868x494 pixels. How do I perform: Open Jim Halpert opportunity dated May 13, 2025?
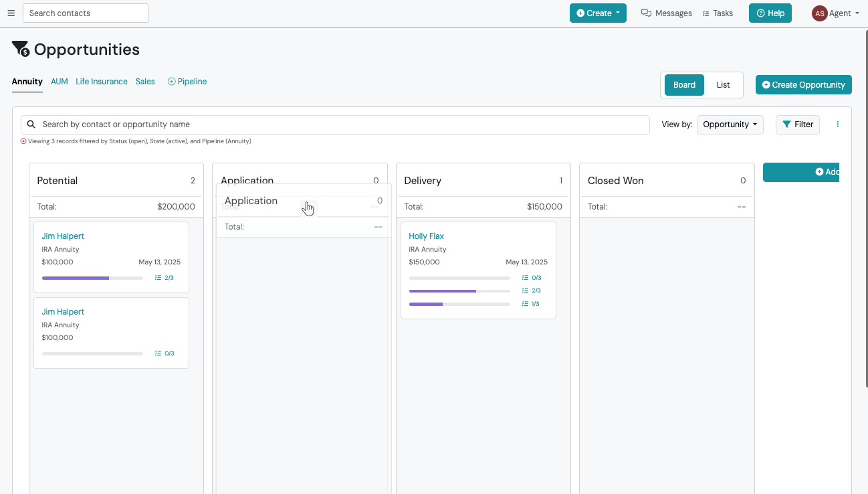point(63,236)
